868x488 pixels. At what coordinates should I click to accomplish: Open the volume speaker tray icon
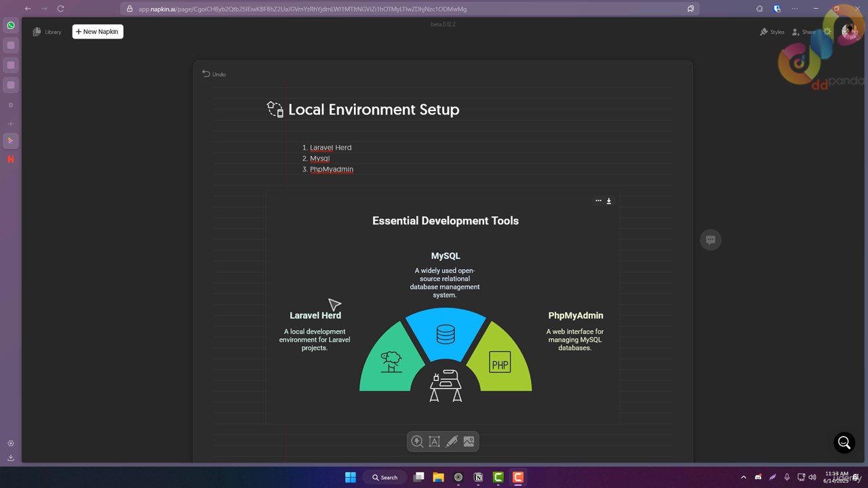[812, 477]
